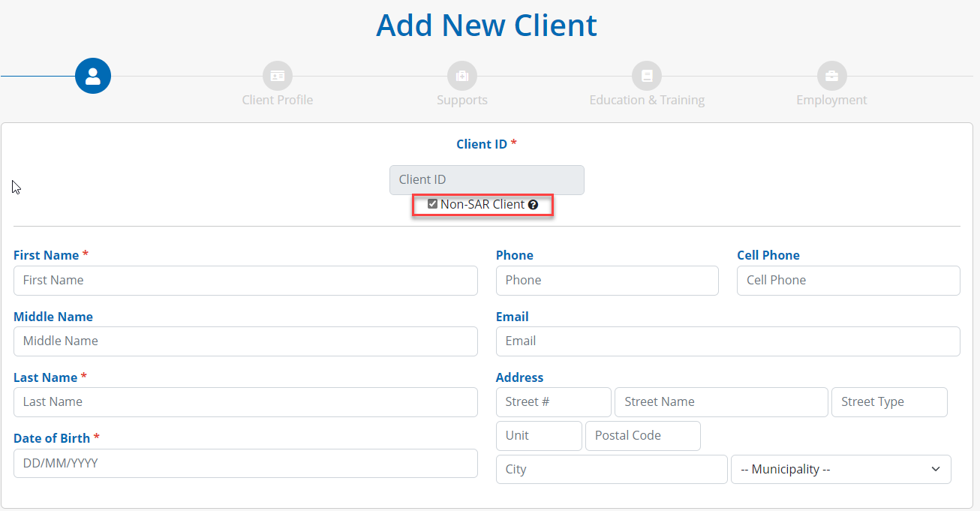Click the Non-SAR Client help question icon
The image size is (980, 511).
(533, 205)
